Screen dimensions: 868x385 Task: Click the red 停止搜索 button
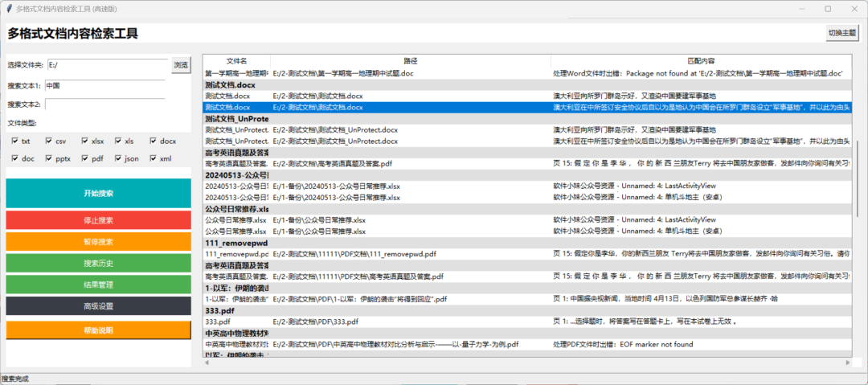coord(98,220)
